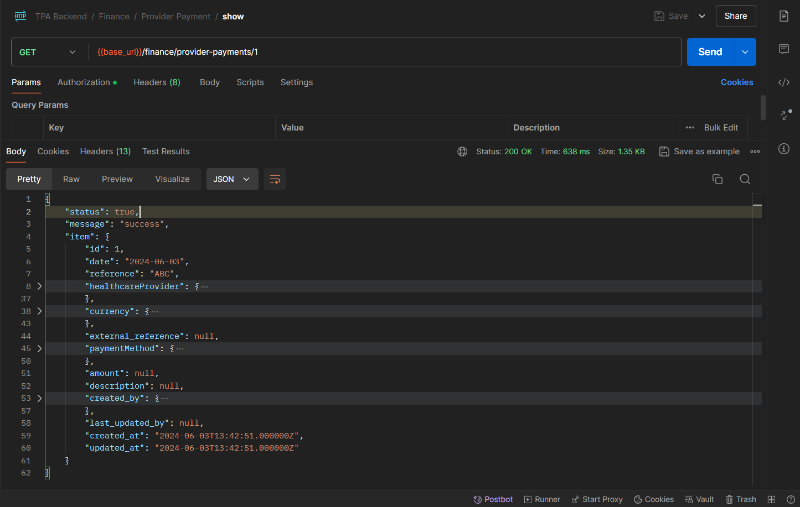
Task: Click the request URL input field
Action: [x=400, y=52]
